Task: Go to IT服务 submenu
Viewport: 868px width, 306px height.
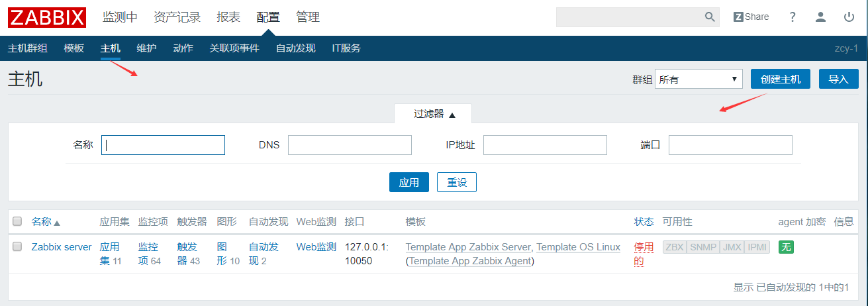Action: click(346, 48)
